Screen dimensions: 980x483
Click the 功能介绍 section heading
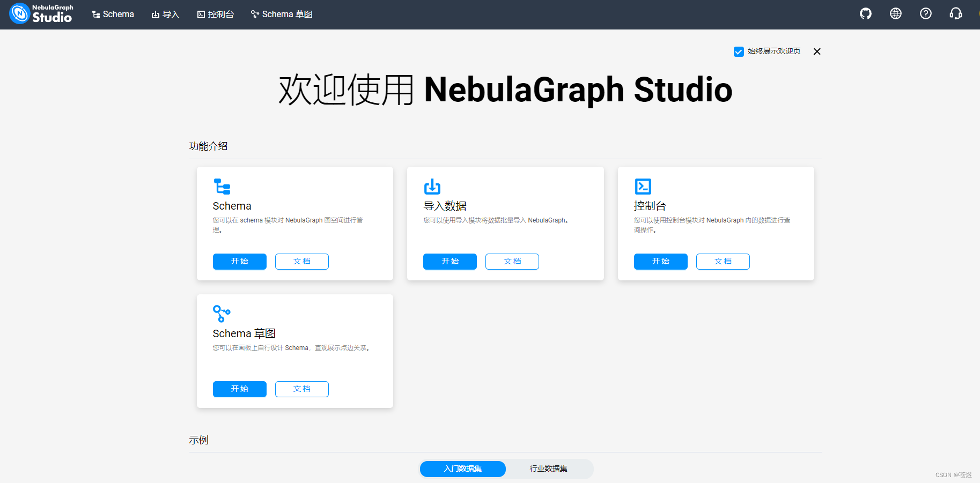pos(209,146)
